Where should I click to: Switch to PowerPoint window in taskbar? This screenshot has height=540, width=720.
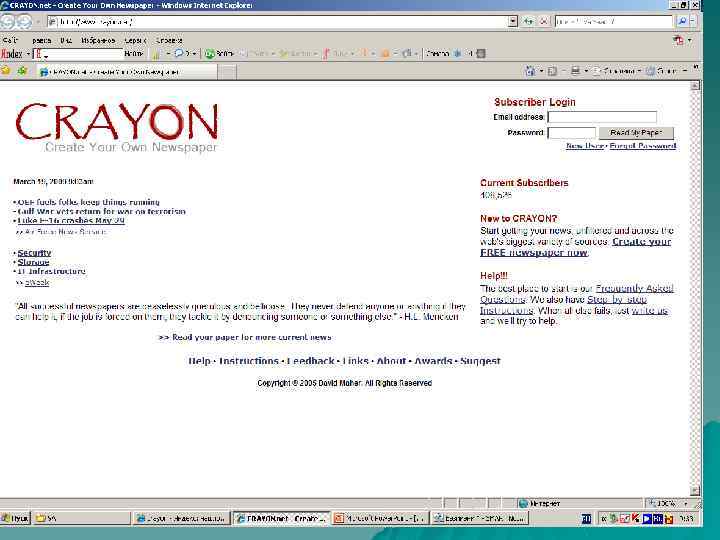[x=380, y=518]
